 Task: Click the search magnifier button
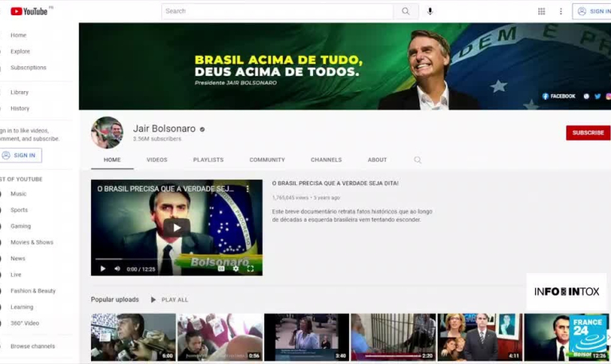406,11
